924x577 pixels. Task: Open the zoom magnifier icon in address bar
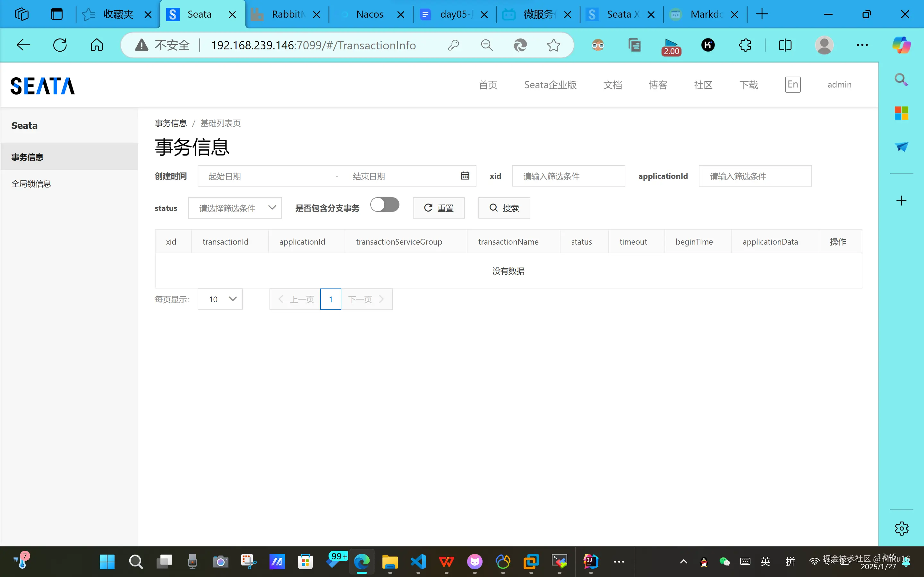coord(486,46)
